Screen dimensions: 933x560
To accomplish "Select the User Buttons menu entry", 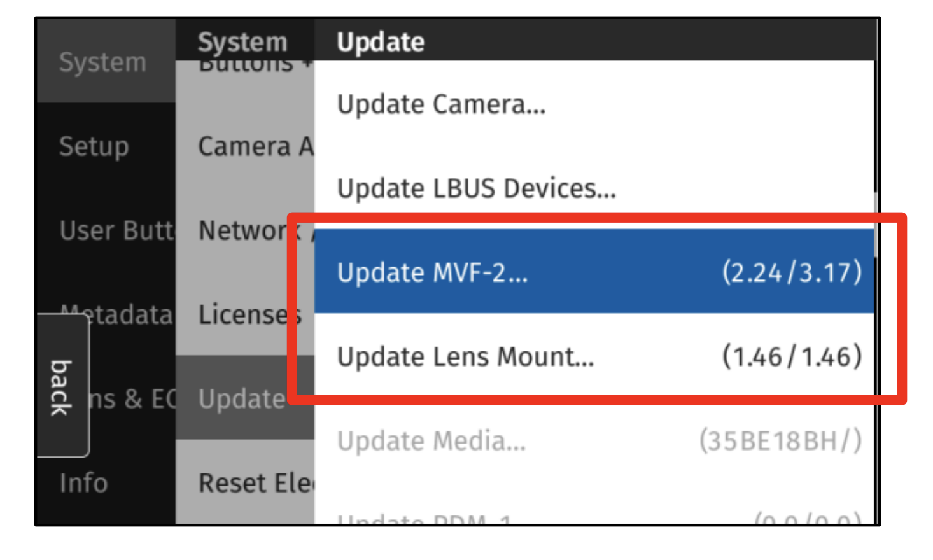I will [x=116, y=230].
